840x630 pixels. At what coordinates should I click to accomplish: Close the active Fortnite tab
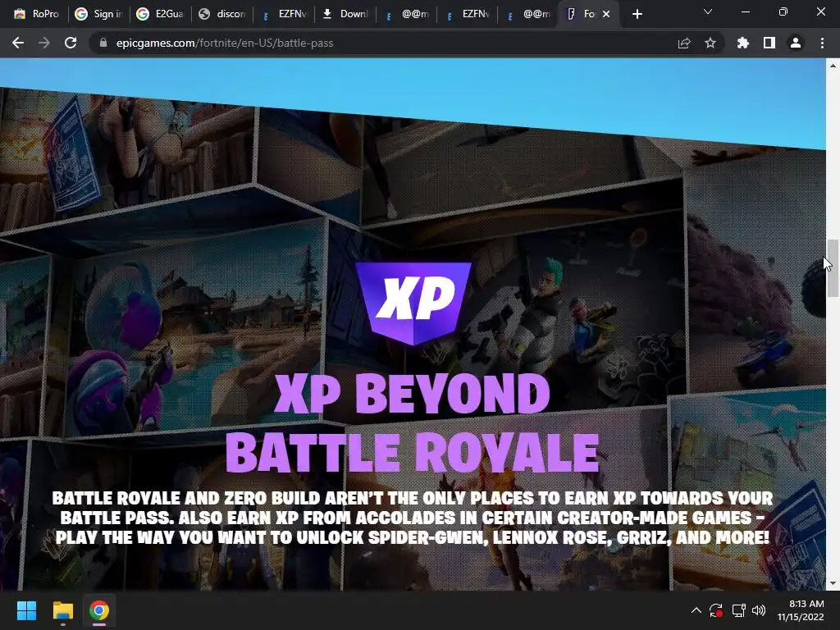pyautogui.click(x=606, y=14)
